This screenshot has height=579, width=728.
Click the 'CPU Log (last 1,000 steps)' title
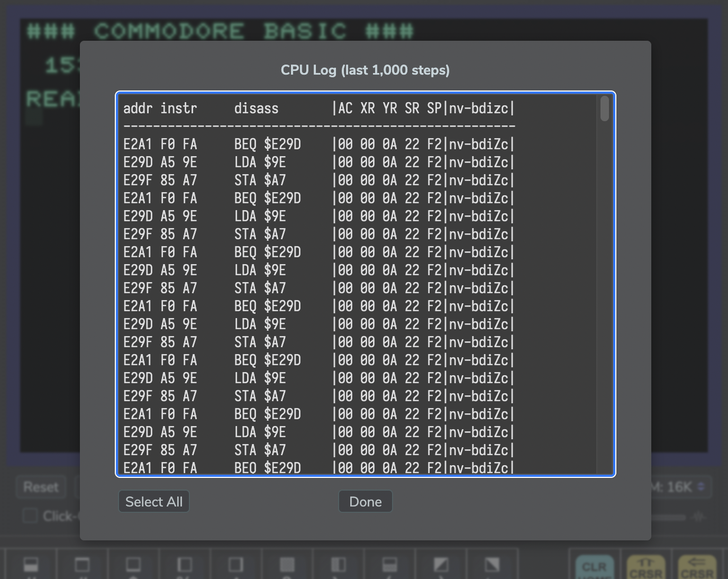coord(365,70)
